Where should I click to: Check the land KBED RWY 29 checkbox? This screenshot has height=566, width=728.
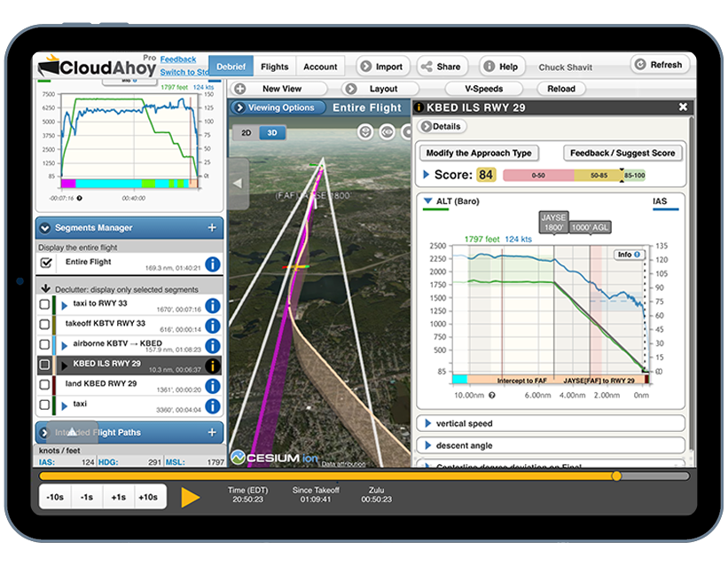click(x=44, y=385)
